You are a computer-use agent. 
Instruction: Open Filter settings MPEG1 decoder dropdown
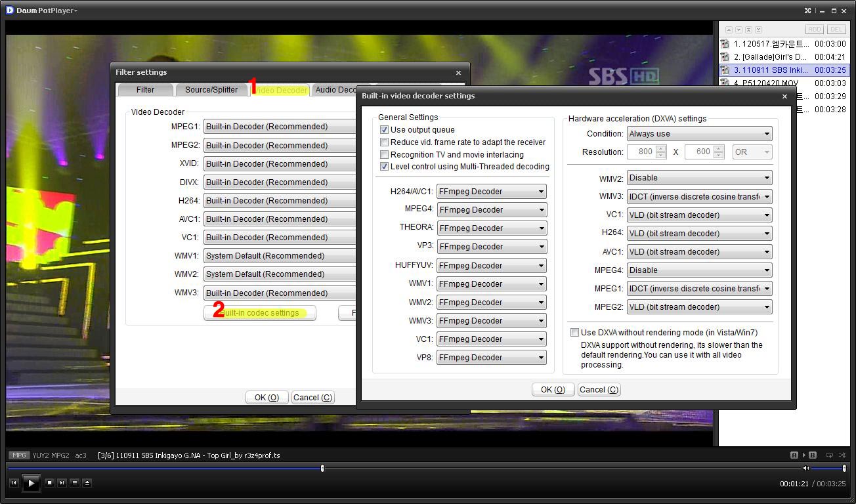click(280, 127)
